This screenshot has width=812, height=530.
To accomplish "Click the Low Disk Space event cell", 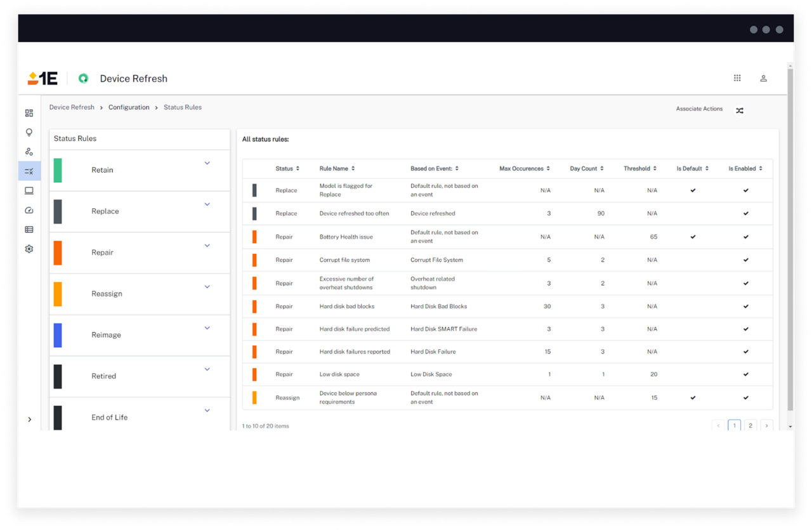I will point(431,374).
